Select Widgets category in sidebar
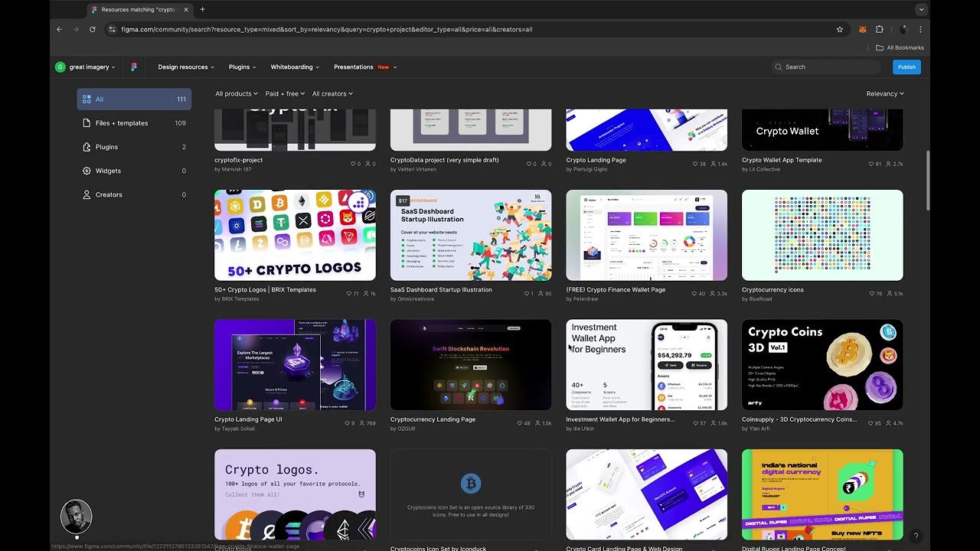The image size is (980, 551). click(134, 171)
